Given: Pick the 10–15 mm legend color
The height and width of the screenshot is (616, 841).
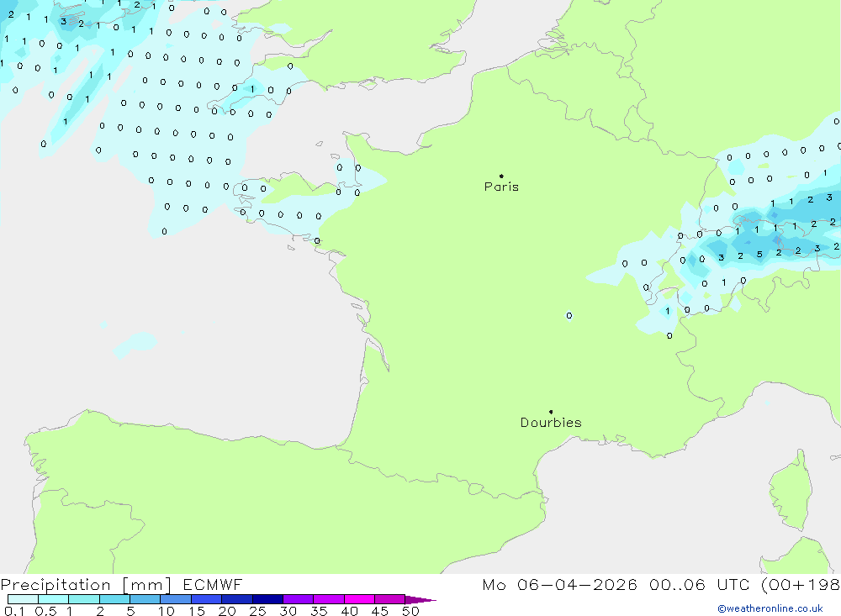Looking at the screenshot, I should point(176,599).
